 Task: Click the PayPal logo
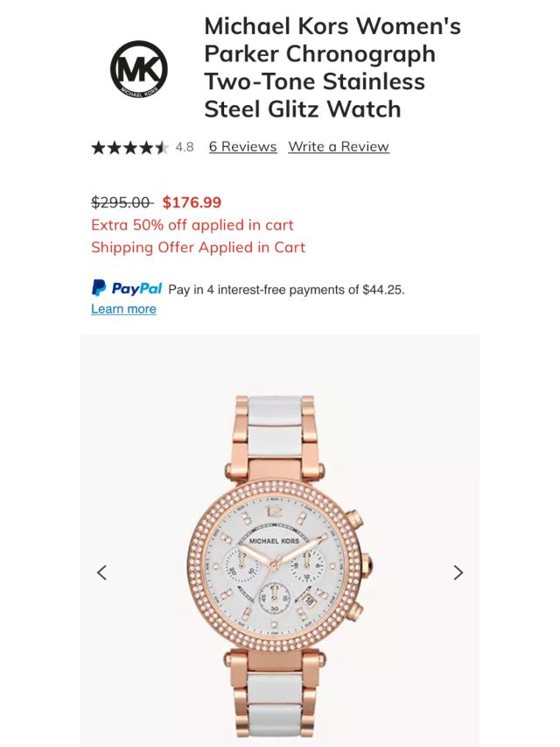point(127,288)
